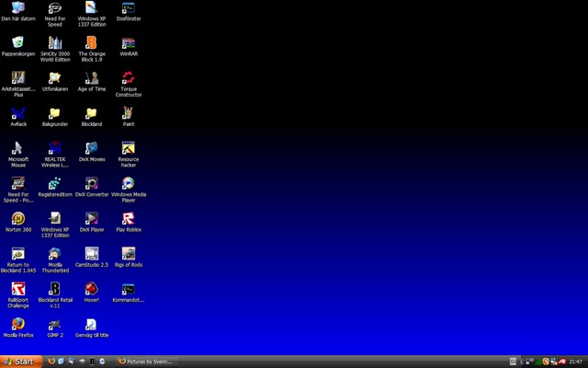The height and width of the screenshot is (368, 588).
Task: Launch Torque Constructor from desktop
Action: [x=129, y=85]
